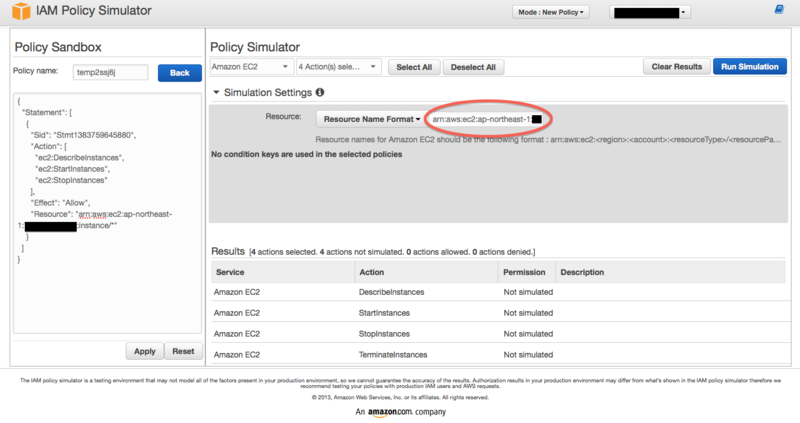The image size is (800, 423).
Task: Click "ec2:StartInstances" in policy JSON
Action: tap(71, 169)
